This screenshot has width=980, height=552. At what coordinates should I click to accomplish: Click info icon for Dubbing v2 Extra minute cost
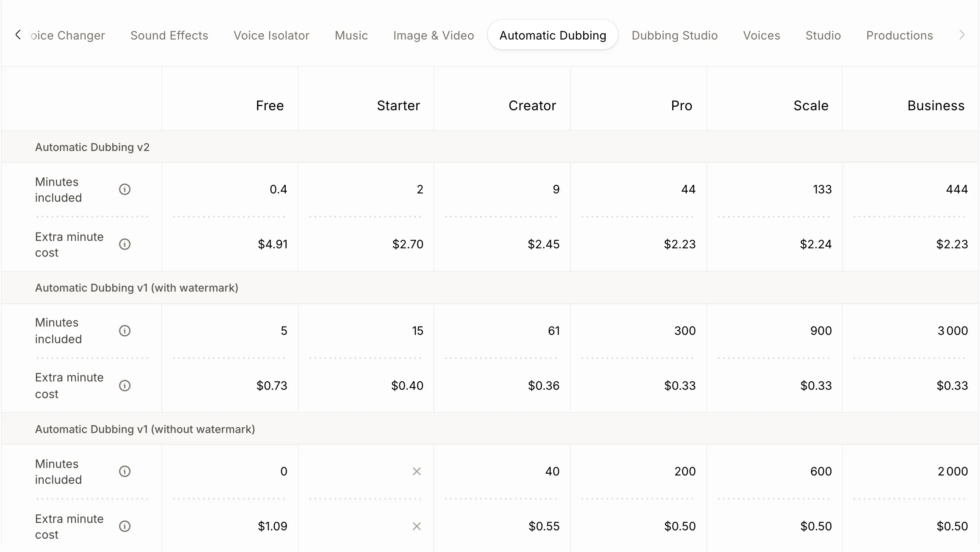coord(125,244)
